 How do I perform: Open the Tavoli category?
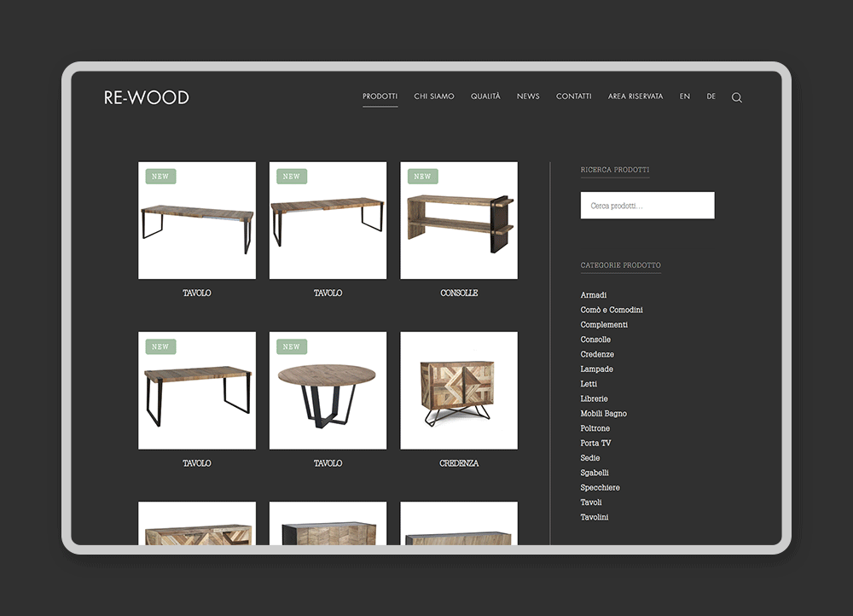[x=591, y=503]
